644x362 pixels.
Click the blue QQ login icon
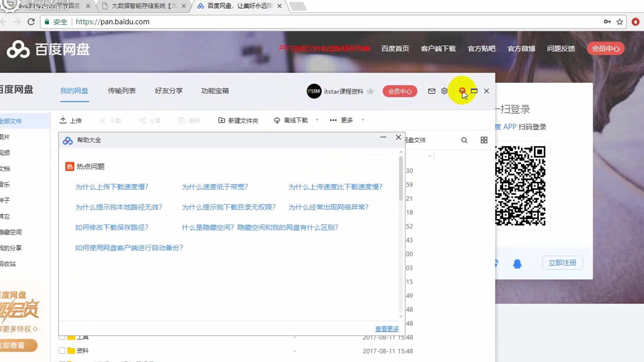tap(517, 264)
